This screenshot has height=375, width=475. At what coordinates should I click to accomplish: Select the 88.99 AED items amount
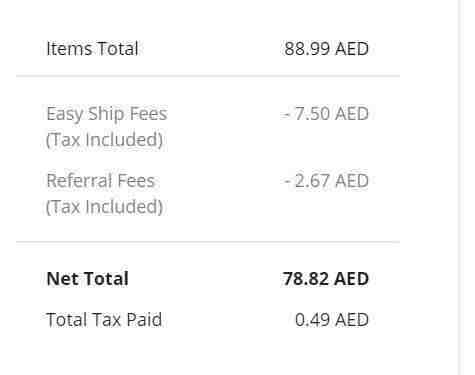point(326,49)
